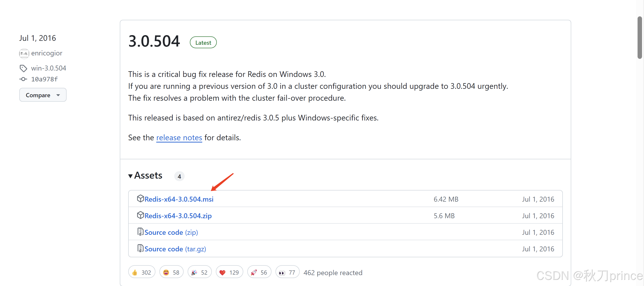The width and height of the screenshot is (644, 286).
Task: Open the 3.0.504 release title
Action: click(154, 41)
